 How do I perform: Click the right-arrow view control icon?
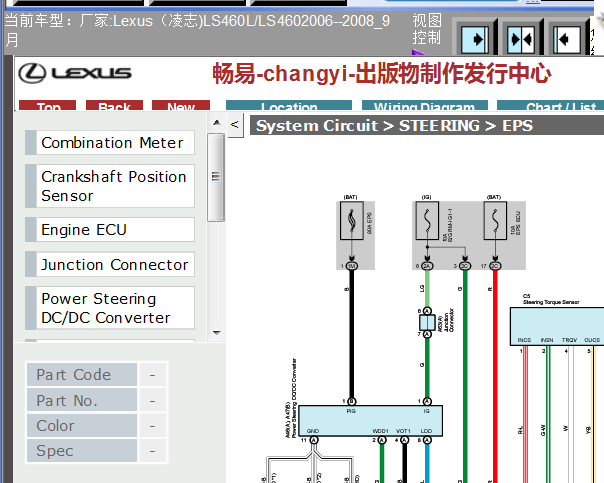click(475, 39)
